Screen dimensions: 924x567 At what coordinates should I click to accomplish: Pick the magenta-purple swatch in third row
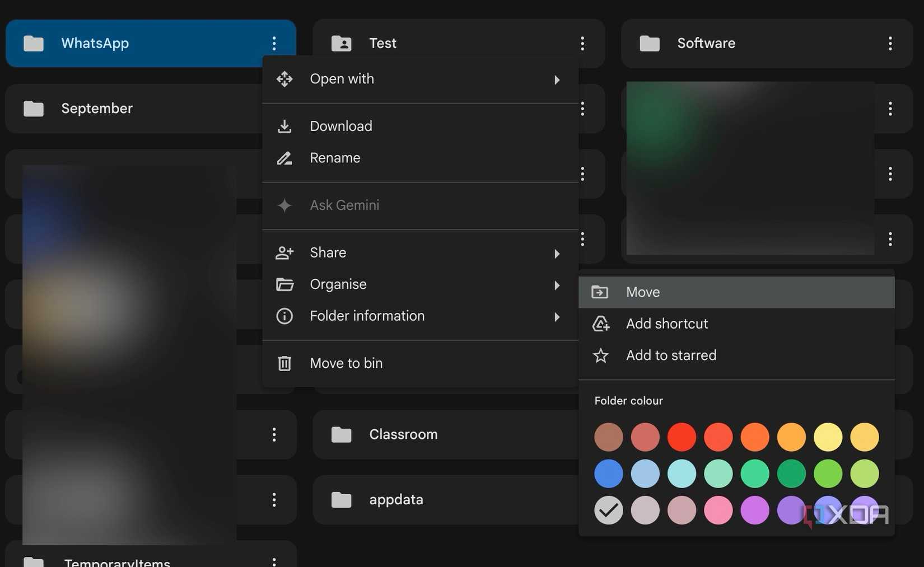coord(755,510)
